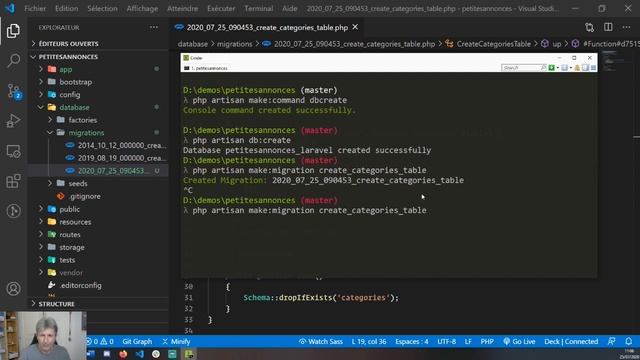Open editor more actions ellipsis
The width and height of the screenshot is (640, 360).
point(627,27)
